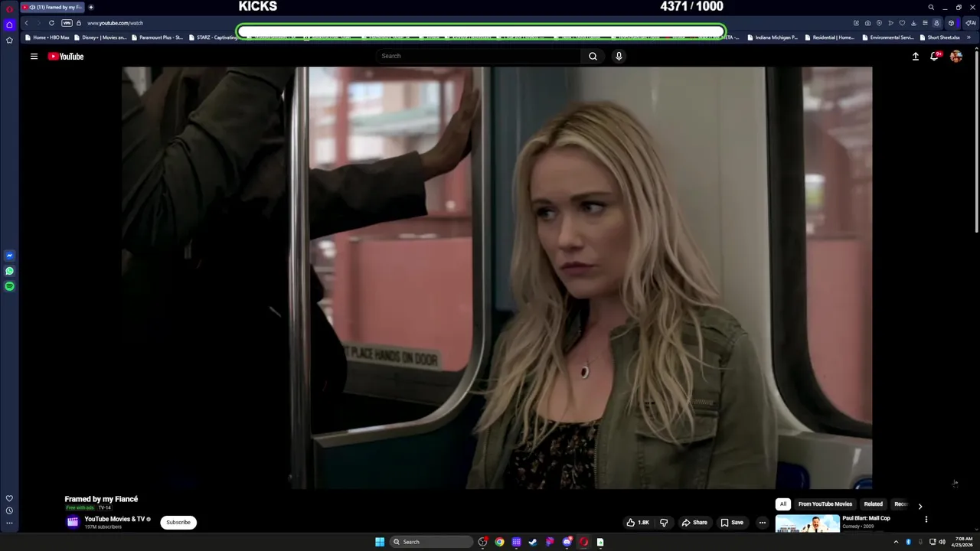Like the video with thumbs up
980x551 pixels.
pos(638,523)
